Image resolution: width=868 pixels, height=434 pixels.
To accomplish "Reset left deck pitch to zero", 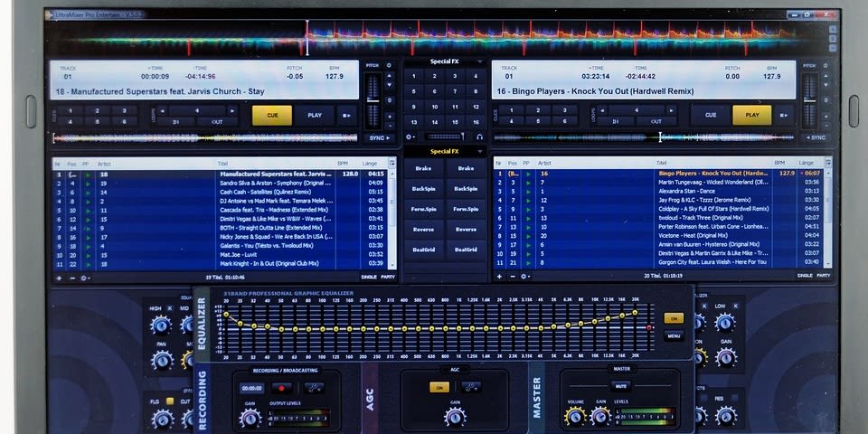I will coord(389,100).
